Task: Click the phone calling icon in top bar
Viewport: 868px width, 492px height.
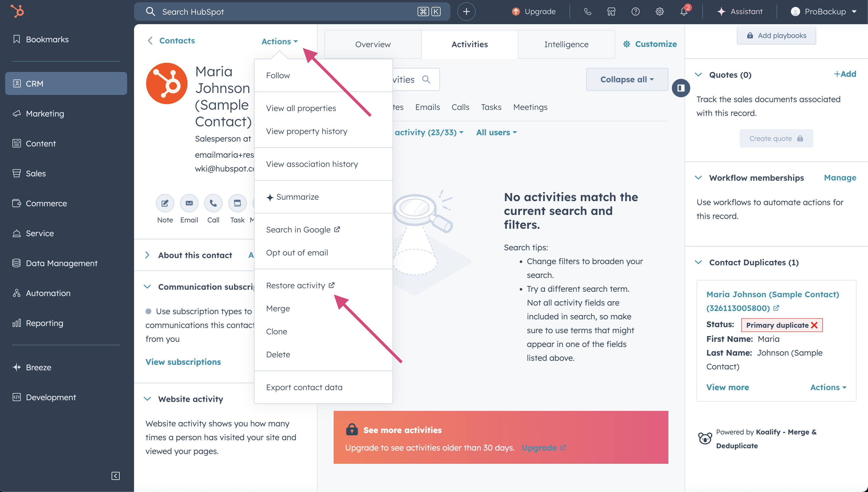Action: pos(588,12)
